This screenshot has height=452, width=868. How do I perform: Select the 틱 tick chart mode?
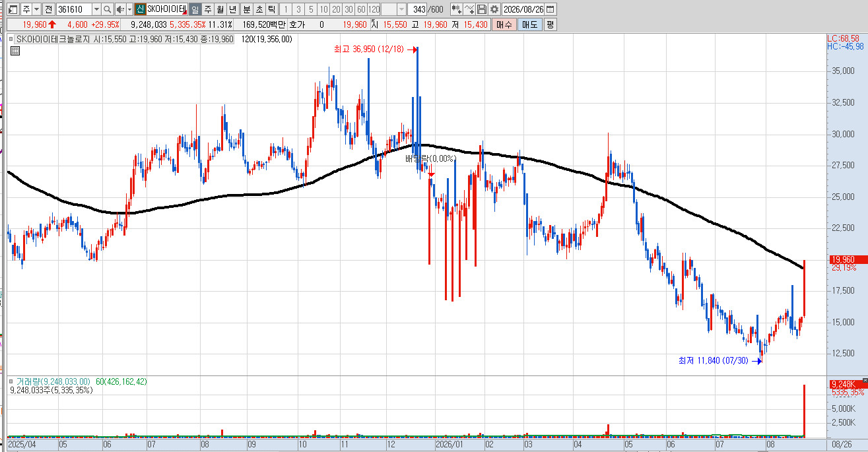[x=271, y=9]
